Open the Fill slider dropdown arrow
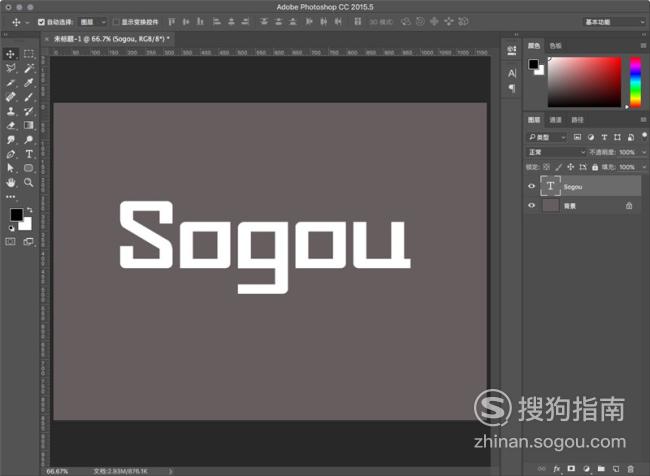Screen dimensions: 650x476 tap(644, 167)
